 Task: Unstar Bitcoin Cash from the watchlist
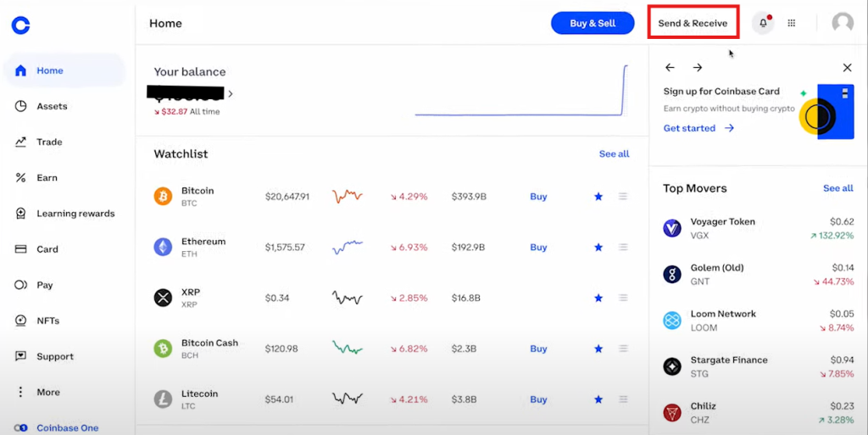pos(598,349)
